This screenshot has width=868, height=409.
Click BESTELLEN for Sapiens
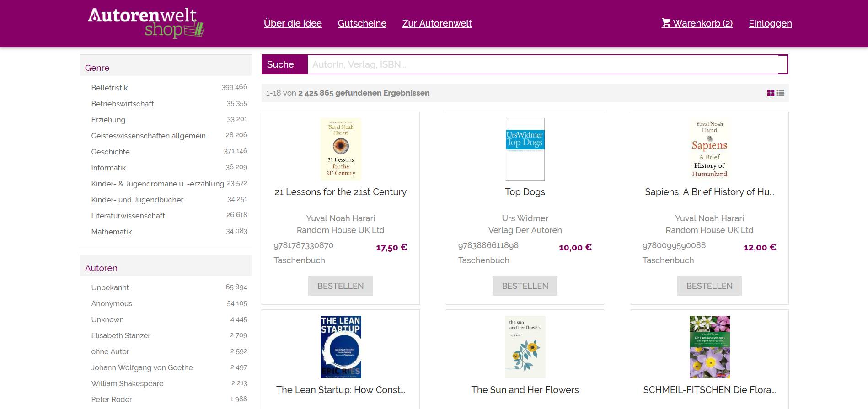pyautogui.click(x=709, y=286)
